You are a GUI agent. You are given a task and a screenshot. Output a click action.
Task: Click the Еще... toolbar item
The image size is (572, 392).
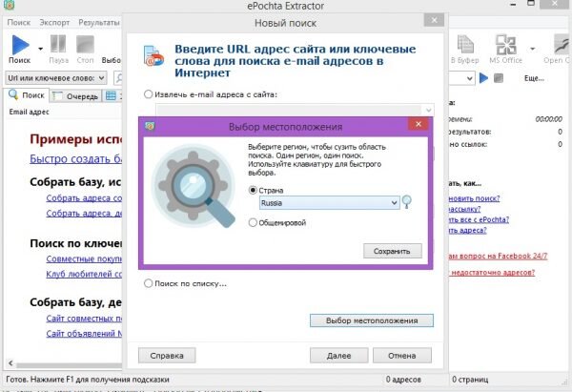(x=534, y=78)
